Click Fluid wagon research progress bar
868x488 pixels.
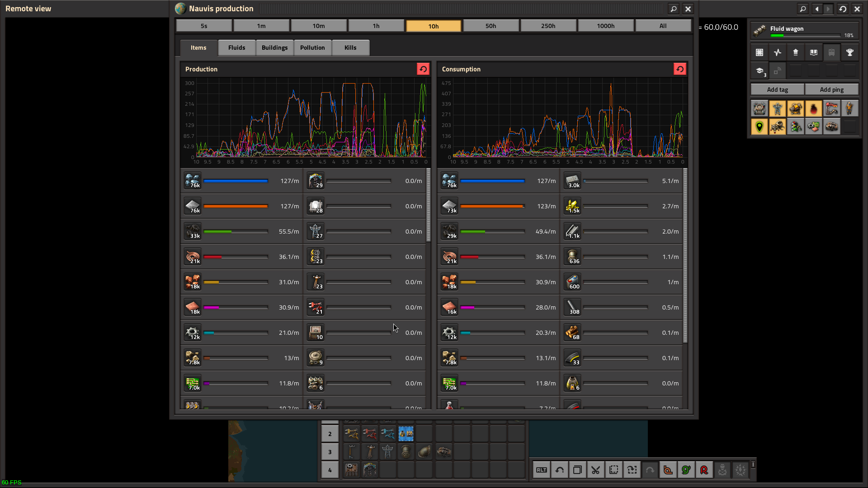(x=805, y=35)
